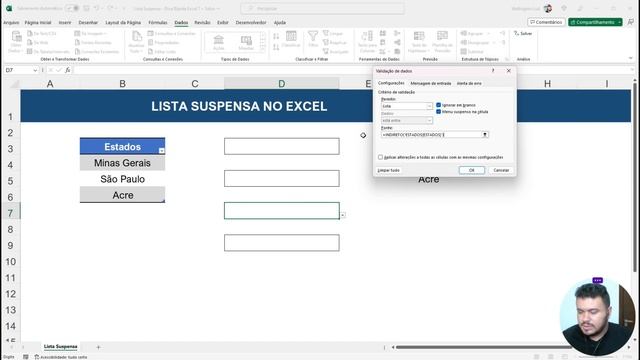Select the empty cell D3 box
The image size is (640, 360).
pyautogui.click(x=282, y=146)
